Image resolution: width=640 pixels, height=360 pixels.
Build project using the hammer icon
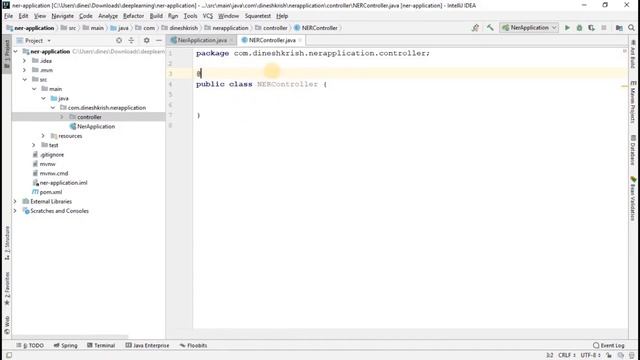[x=490, y=28]
